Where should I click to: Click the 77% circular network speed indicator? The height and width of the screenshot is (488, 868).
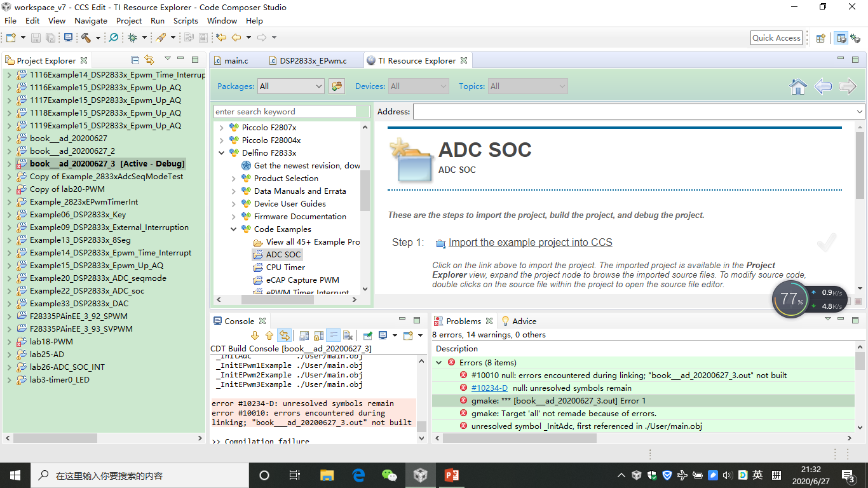click(x=790, y=299)
